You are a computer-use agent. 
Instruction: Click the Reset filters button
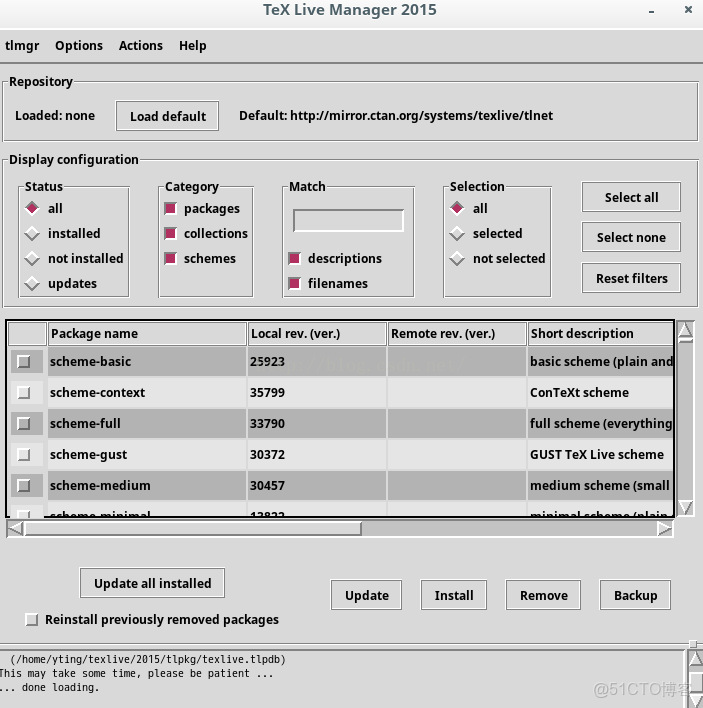click(631, 278)
